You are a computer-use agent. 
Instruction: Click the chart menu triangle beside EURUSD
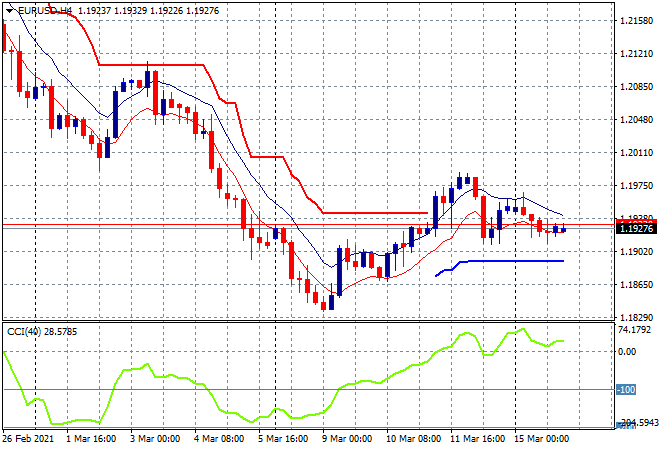click(x=9, y=11)
